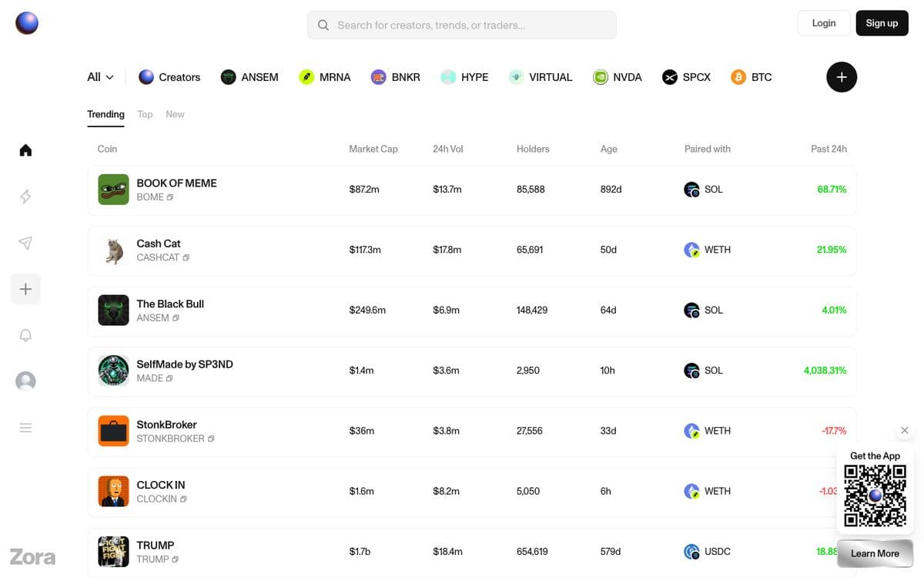The width and height of the screenshot is (924, 578).
Task: Open The Black Bull coin name
Action: click(170, 304)
